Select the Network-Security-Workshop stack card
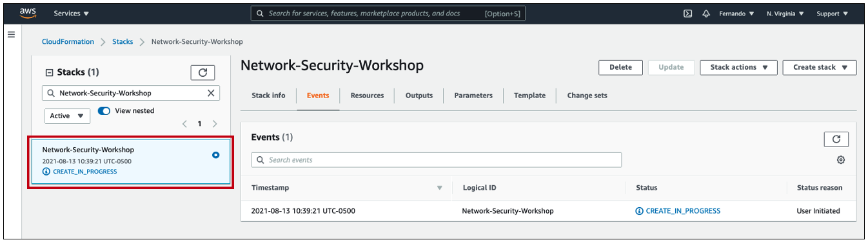The width and height of the screenshot is (868, 242). click(131, 162)
